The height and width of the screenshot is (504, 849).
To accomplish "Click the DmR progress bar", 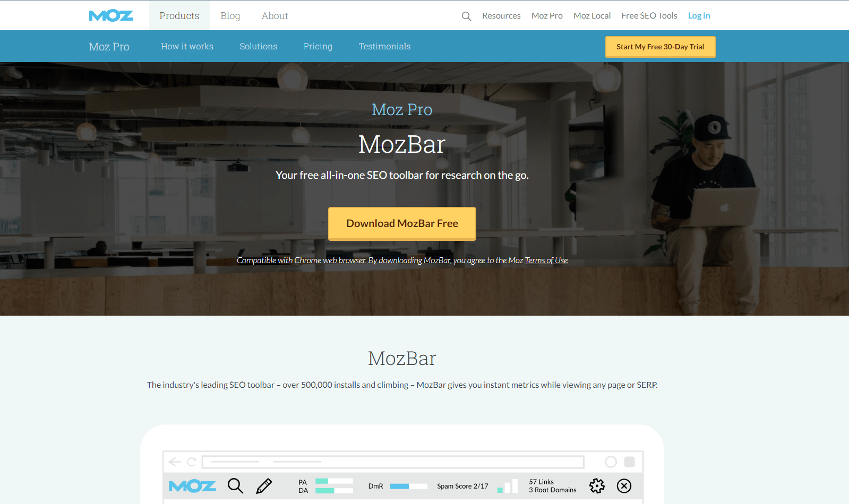I will click(409, 486).
